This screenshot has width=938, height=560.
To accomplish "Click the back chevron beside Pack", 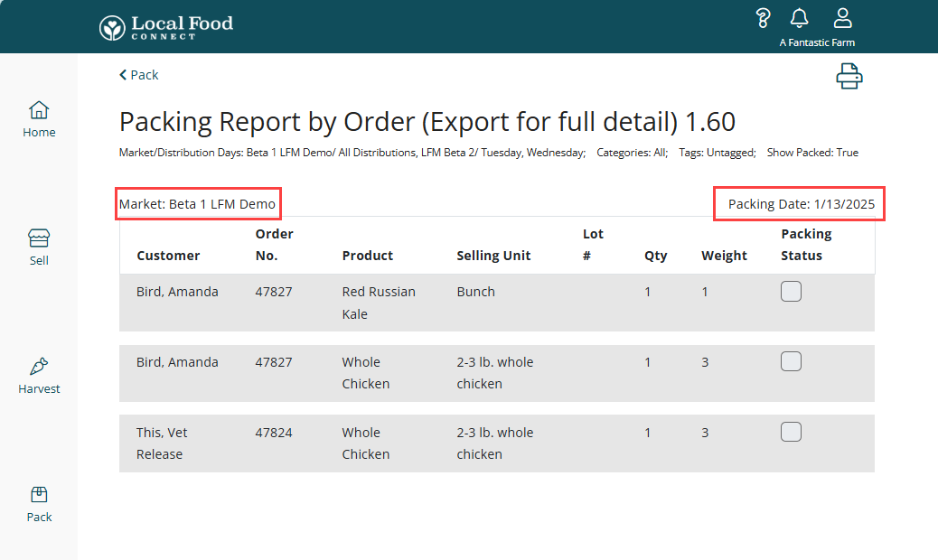I will click(x=123, y=75).
